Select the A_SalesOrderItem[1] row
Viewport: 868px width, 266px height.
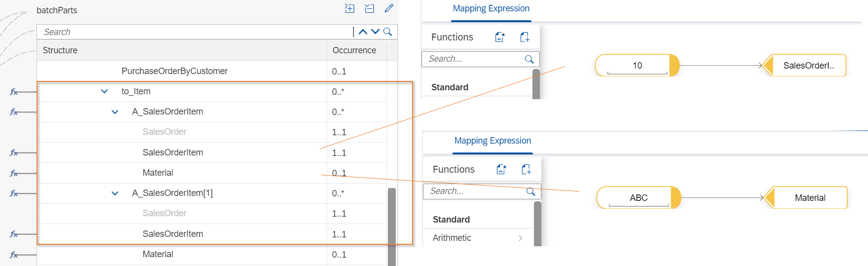pos(212,193)
